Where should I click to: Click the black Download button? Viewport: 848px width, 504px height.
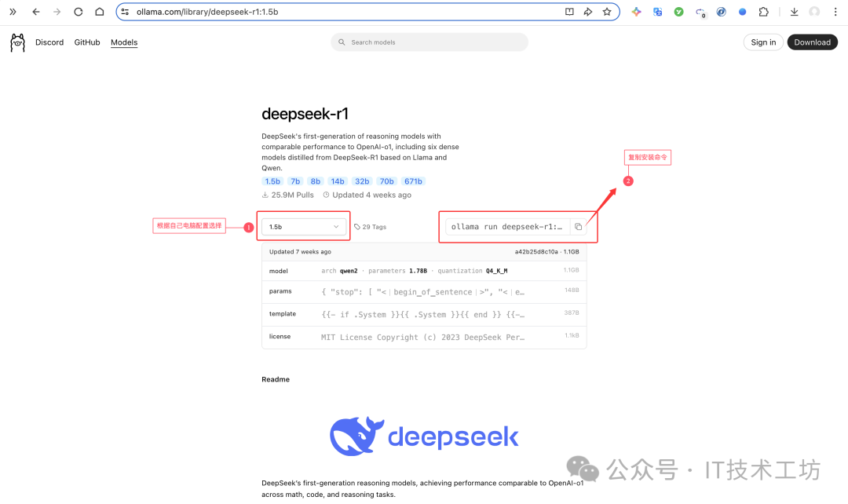click(813, 42)
